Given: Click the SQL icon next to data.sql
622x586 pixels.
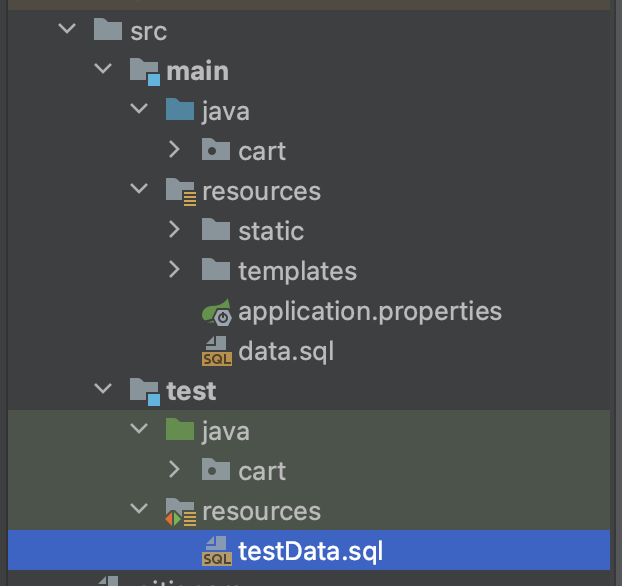Looking at the screenshot, I should [217, 351].
